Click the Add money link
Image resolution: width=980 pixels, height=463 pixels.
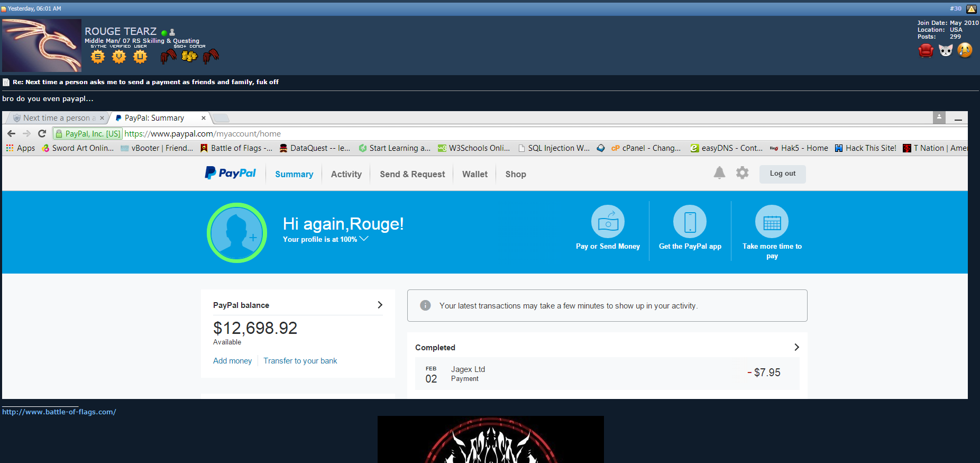pyautogui.click(x=232, y=361)
